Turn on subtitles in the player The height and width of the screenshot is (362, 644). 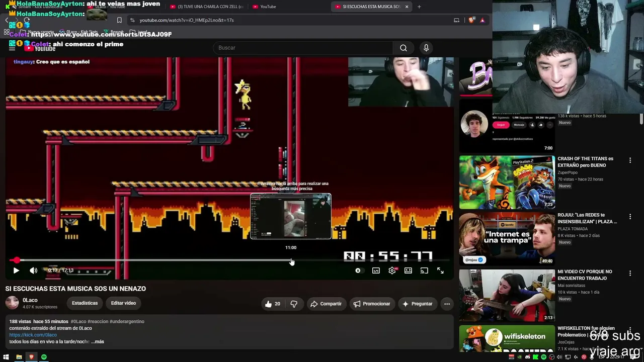376,270
